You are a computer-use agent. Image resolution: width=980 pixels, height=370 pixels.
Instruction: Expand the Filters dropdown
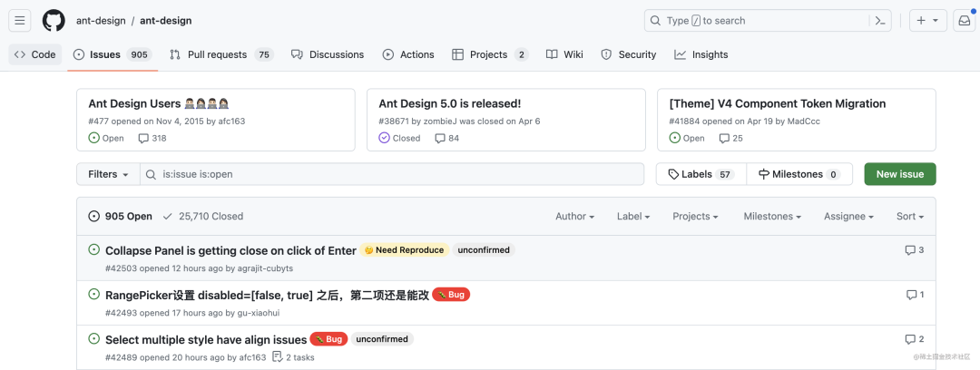[x=108, y=174]
